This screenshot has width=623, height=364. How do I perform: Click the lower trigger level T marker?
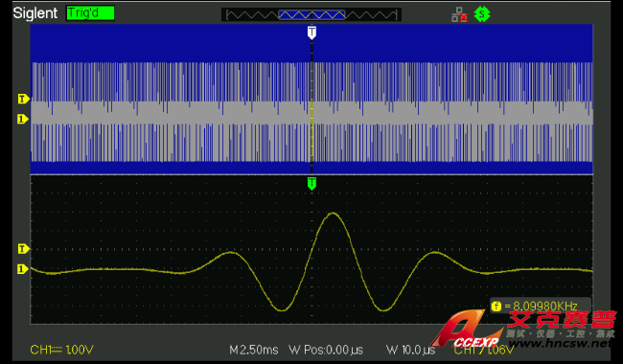[x=23, y=249]
